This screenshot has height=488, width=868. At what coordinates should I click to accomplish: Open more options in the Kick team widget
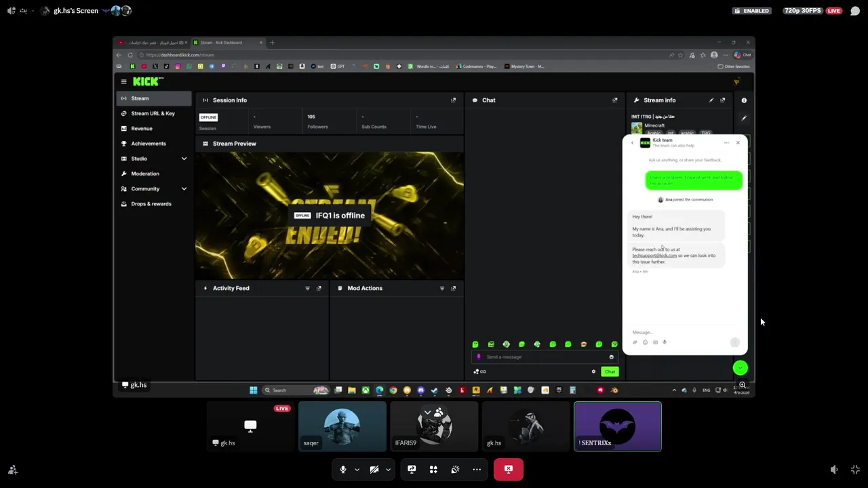coord(726,142)
